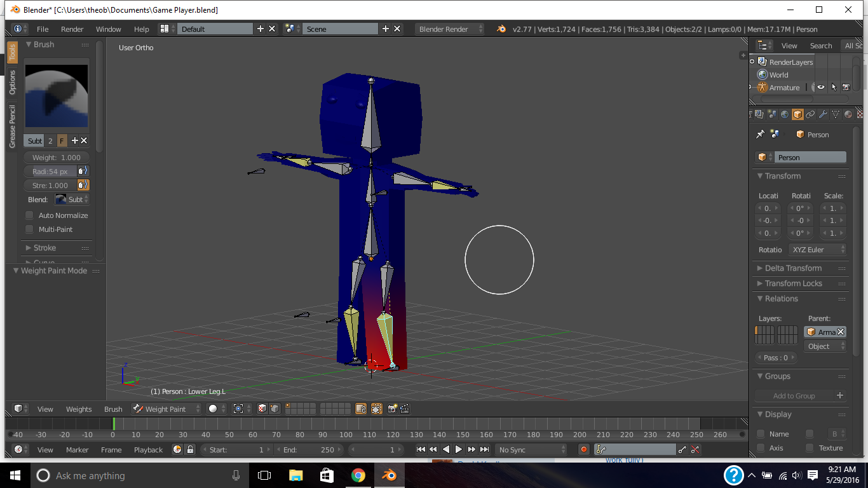Open the No Sync playback dropdown
This screenshot has height=488, width=868.
[531, 449]
